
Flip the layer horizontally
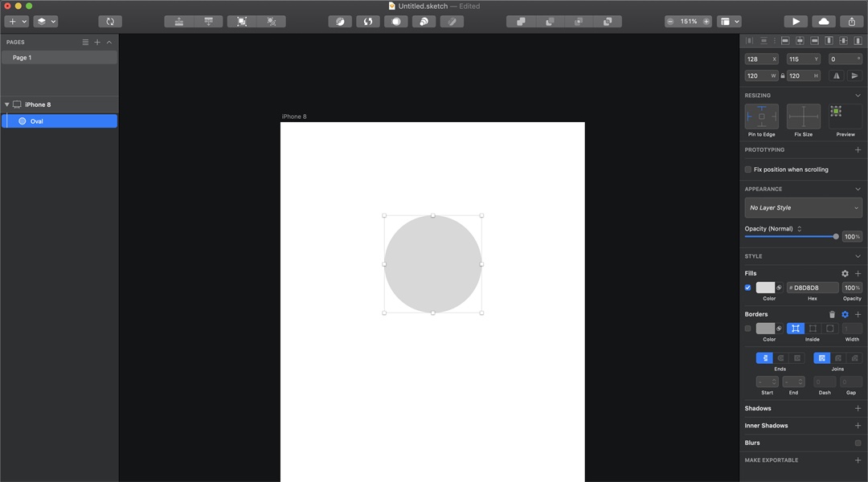pos(837,76)
